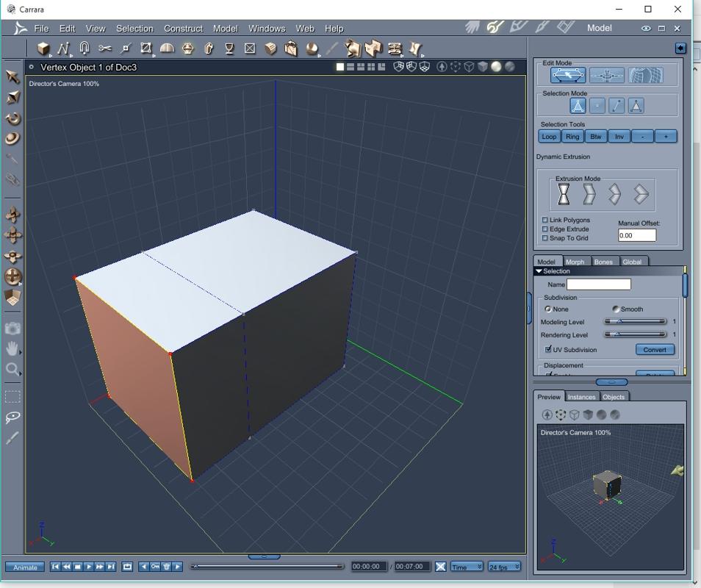
Task: Pick the magnet tool in toolbar
Action: coord(84,49)
